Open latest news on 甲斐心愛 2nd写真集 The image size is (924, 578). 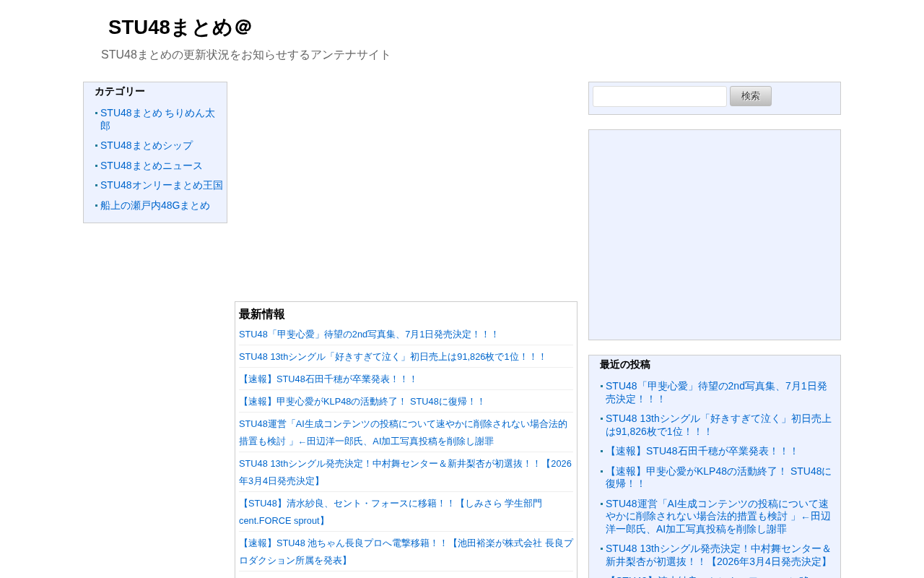pos(369,335)
